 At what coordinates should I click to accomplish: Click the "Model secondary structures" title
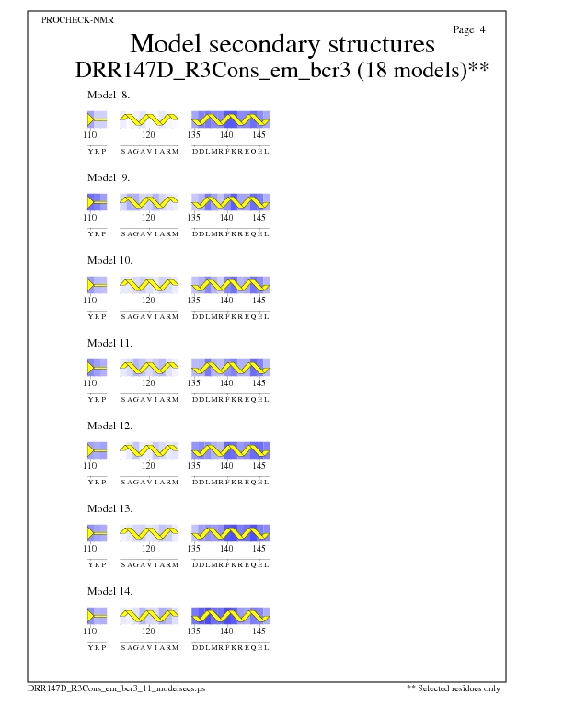(x=281, y=44)
